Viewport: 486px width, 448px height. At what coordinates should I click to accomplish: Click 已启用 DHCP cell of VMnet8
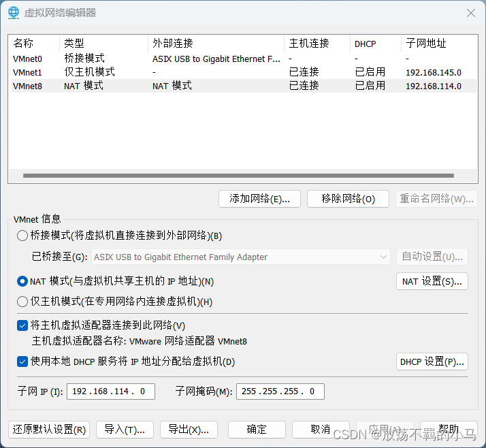(370, 86)
